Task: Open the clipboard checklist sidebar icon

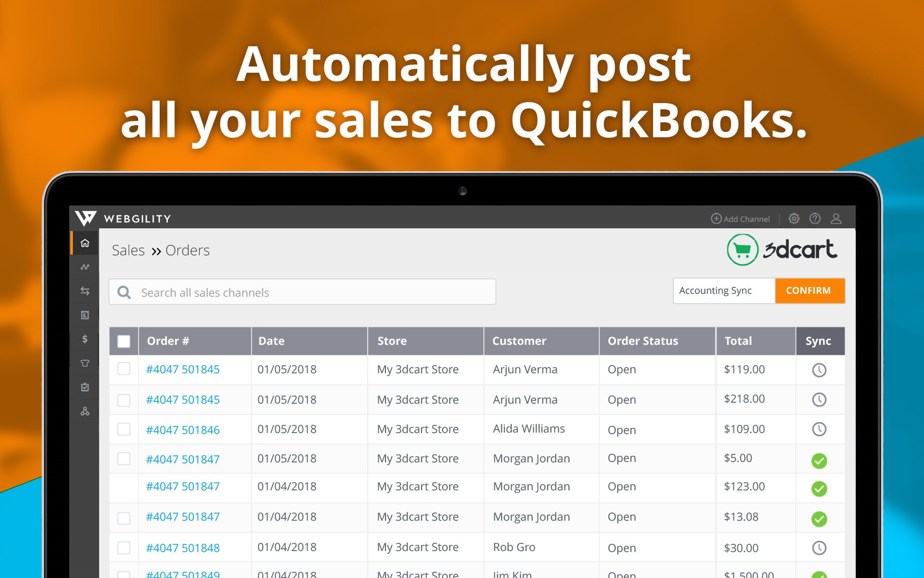Action: click(85, 387)
